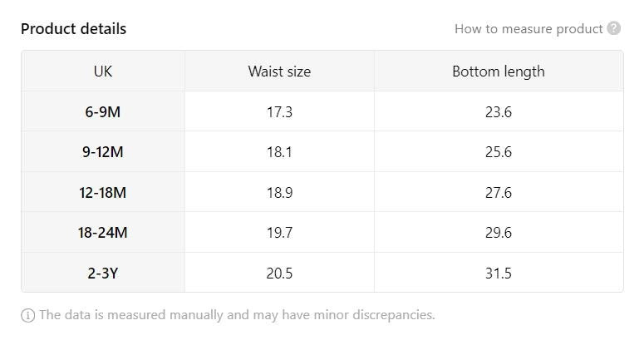This screenshot has width=644, height=345.
Task: Click the info icon beside the disclaimer
Action: (x=28, y=315)
